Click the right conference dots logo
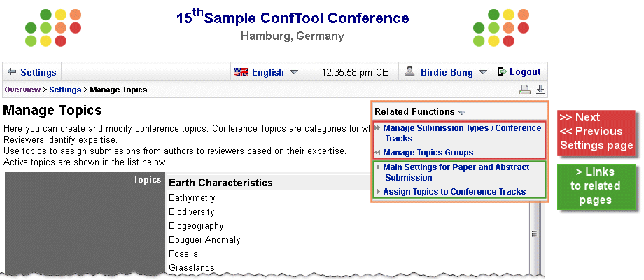 501,28
